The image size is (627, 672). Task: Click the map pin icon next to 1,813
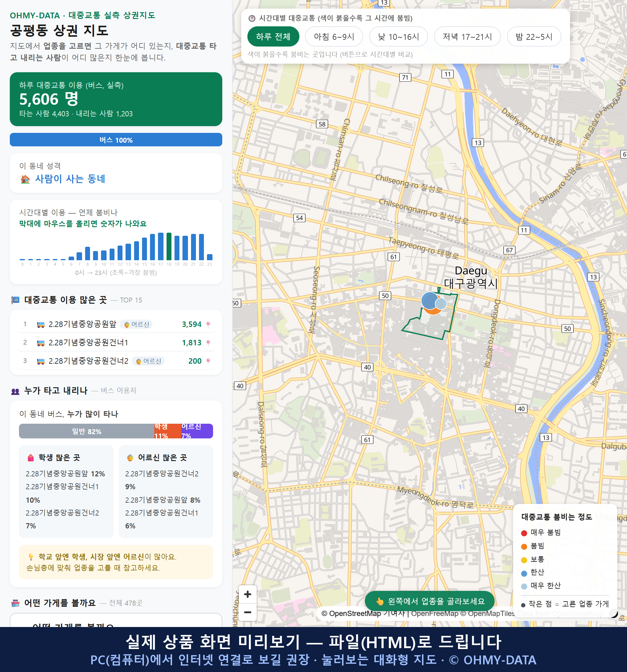click(208, 343)
